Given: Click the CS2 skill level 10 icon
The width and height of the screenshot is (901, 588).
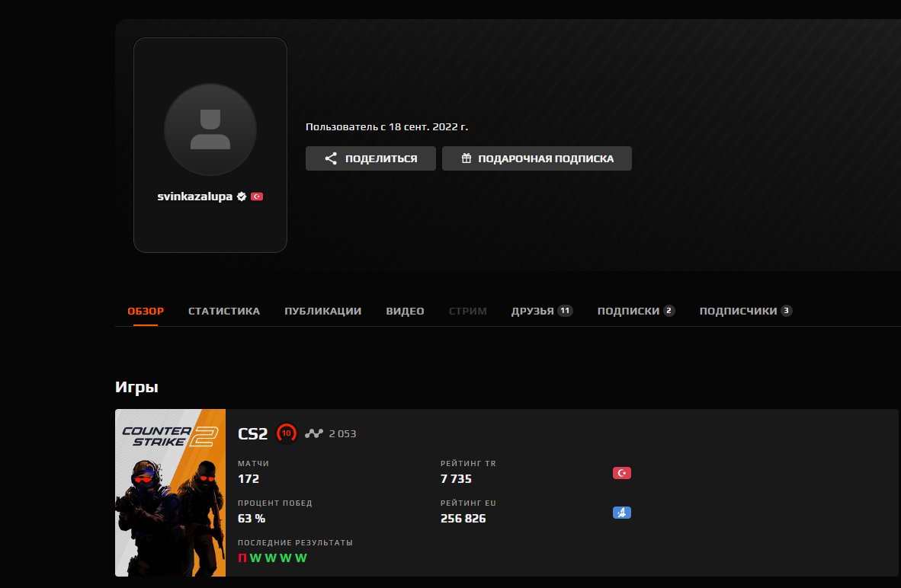Looking at the screenshot, I should tap(286, 433).
